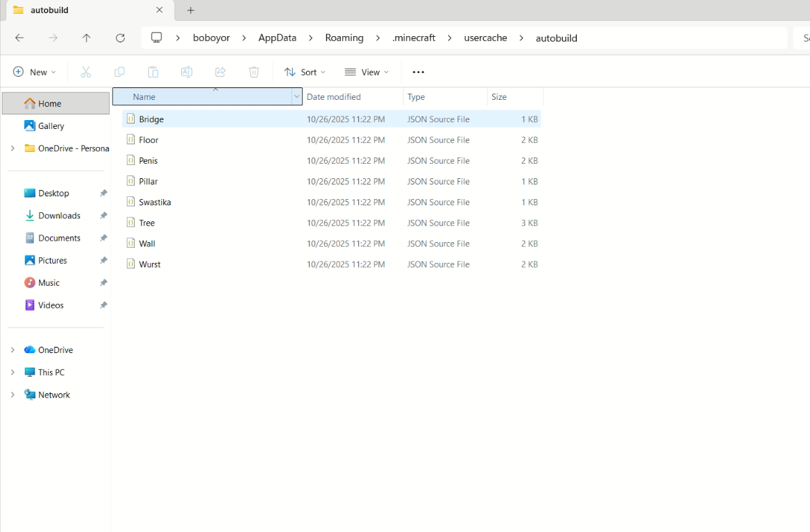Viewport: 810px width, 532px height.
Task: Open Downloads in the navigation sidebar
Action: coord(59,216)
